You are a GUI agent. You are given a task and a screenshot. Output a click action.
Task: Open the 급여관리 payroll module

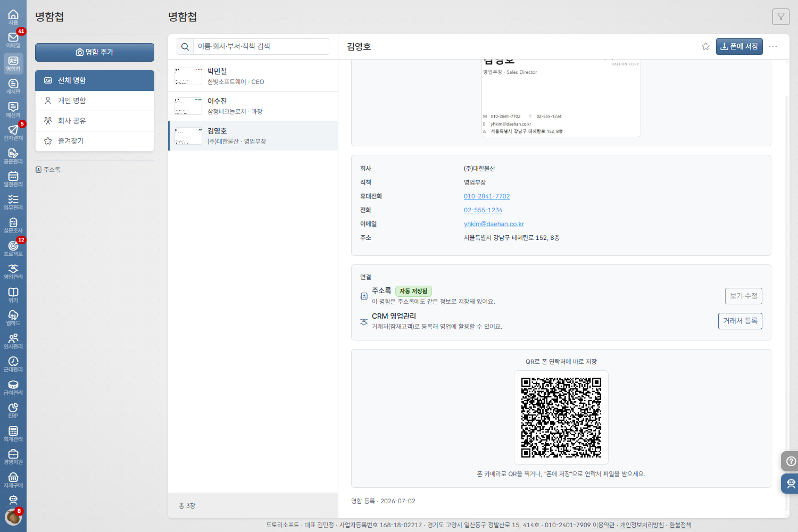pyautogui.click(x=13, y=387)
